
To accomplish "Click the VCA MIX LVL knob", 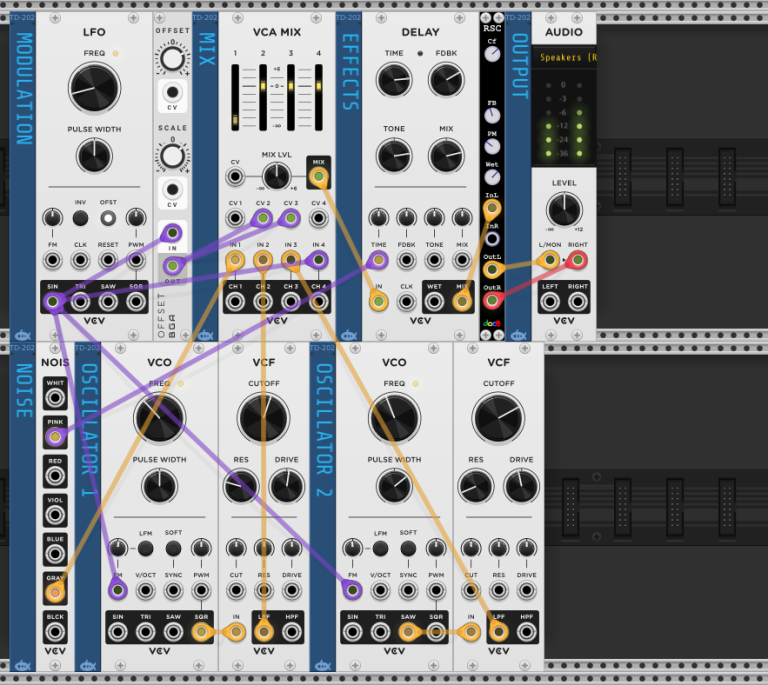I will [277, 176].
